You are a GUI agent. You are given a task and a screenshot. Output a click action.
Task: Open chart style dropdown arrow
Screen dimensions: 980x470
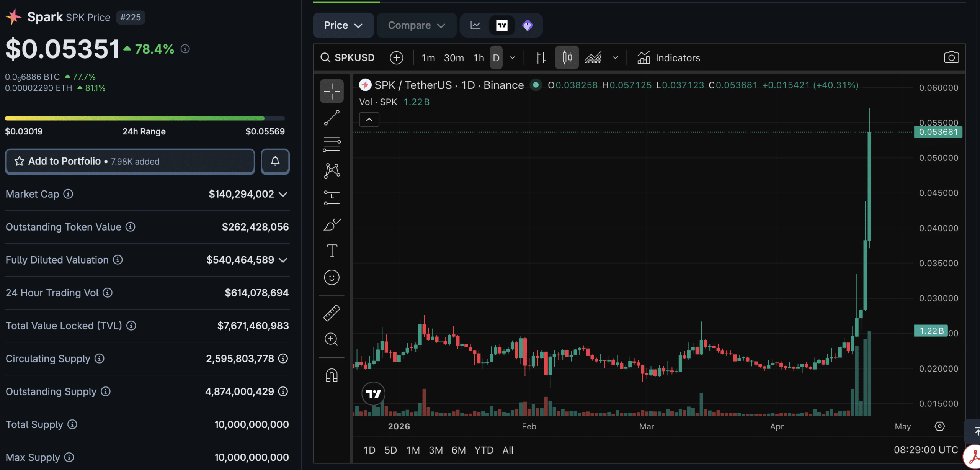615,58
